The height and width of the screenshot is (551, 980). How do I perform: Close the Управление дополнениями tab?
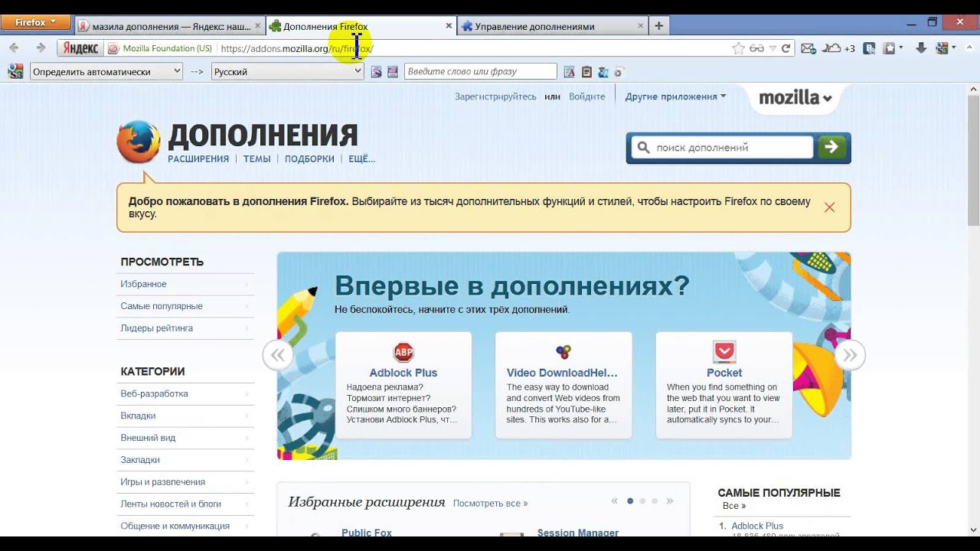[x=641, y=26]
